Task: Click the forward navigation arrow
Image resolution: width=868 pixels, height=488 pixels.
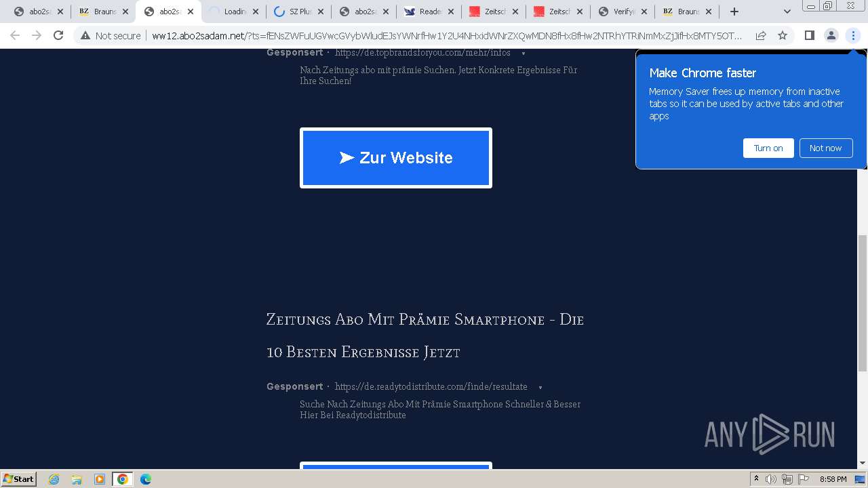Action: [37, 35]
